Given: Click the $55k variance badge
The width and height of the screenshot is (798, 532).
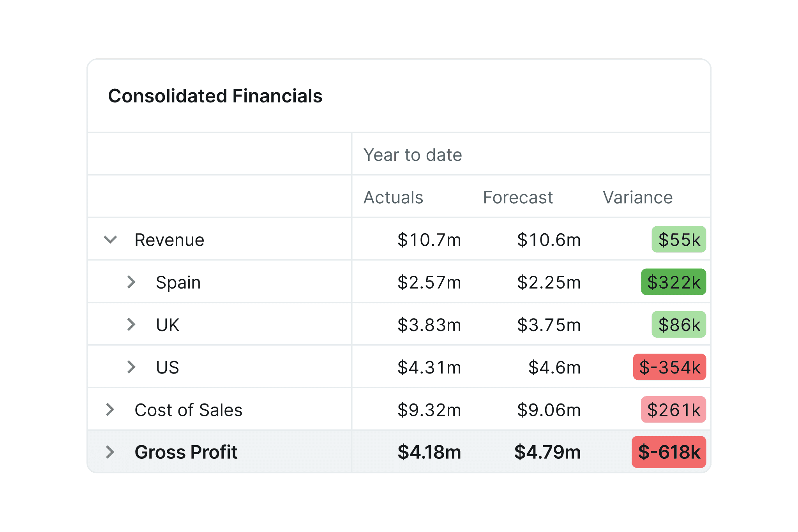Looking at the screenshot, I should click(x=679, y=240).
